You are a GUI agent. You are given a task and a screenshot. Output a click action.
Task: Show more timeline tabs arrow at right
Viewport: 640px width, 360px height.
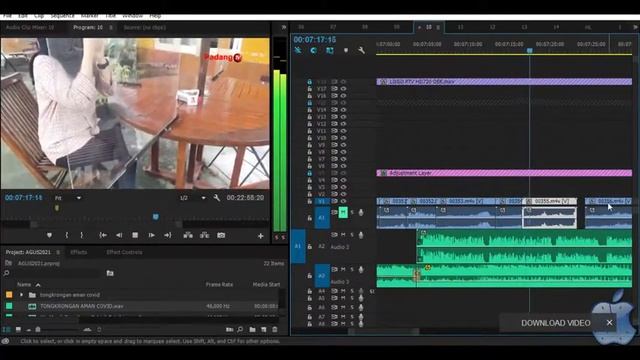click(635, 27)
